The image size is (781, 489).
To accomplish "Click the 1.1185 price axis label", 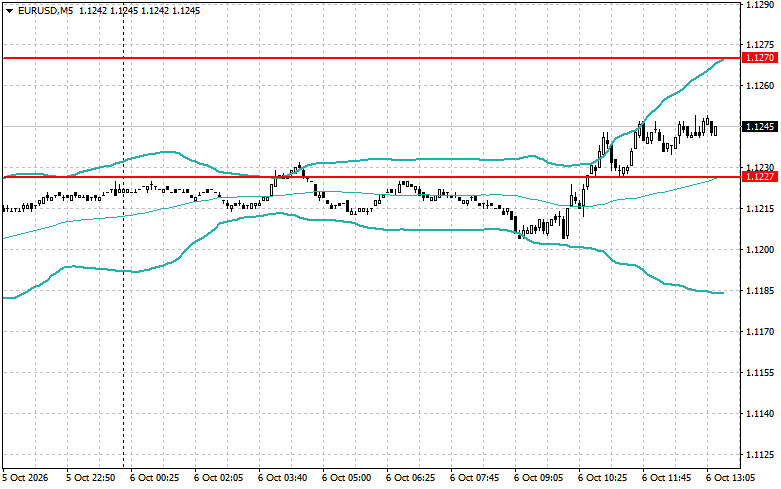I will pyautogui.click(x=760, y=291).
